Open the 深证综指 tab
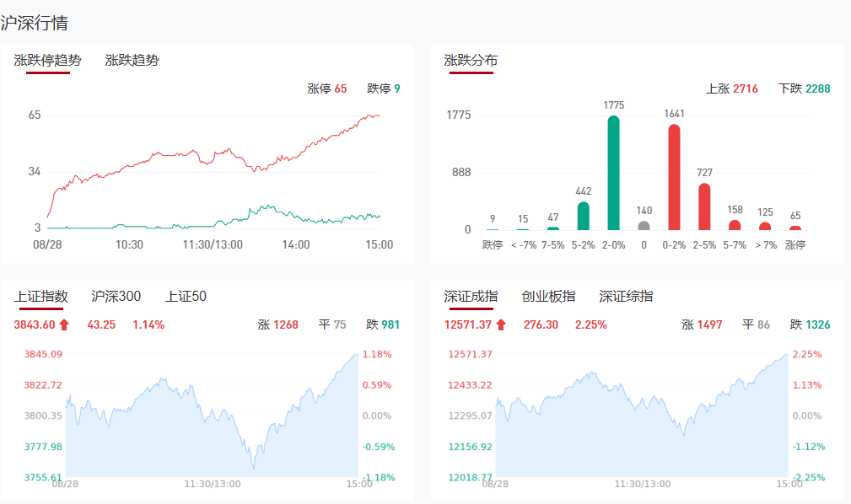 coord(626,296)
